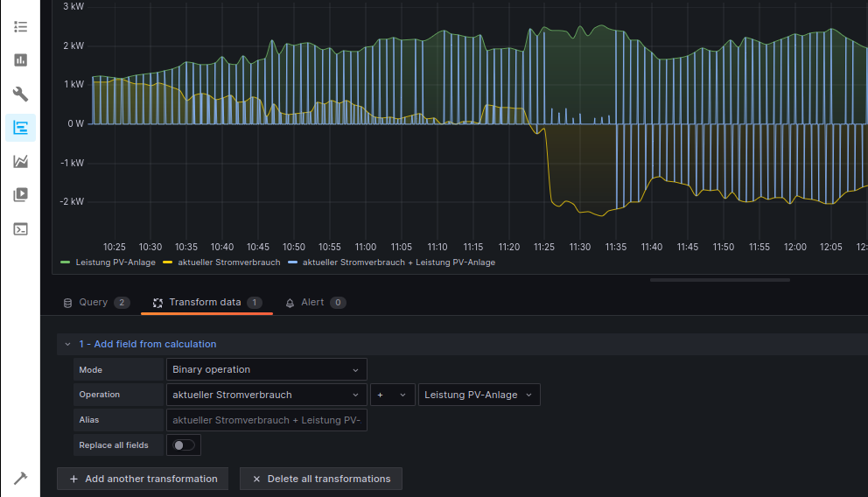Click the Alias input field
The width and height of the screenshot is (868, 497).
click(266, 421)
